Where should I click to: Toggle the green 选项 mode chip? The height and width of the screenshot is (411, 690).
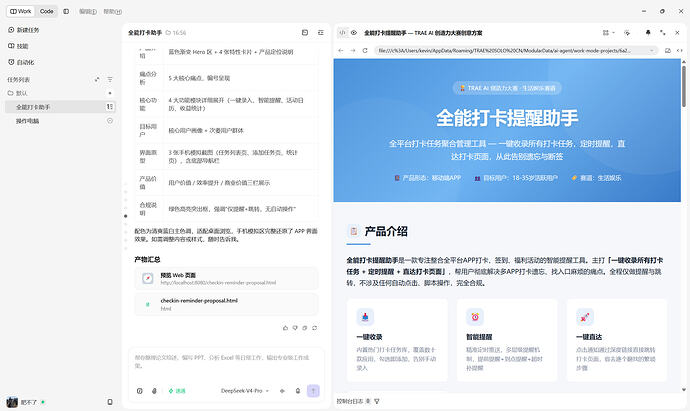[177, 391]
